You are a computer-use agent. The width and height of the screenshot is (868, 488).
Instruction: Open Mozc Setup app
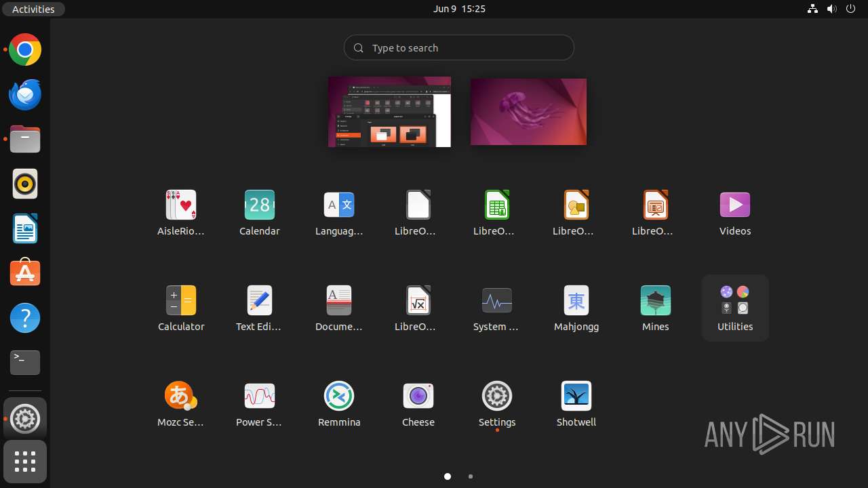pos(181,404)
